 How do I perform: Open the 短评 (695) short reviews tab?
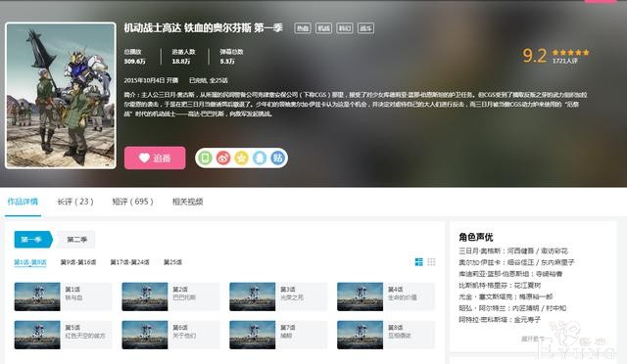(133, 202)
